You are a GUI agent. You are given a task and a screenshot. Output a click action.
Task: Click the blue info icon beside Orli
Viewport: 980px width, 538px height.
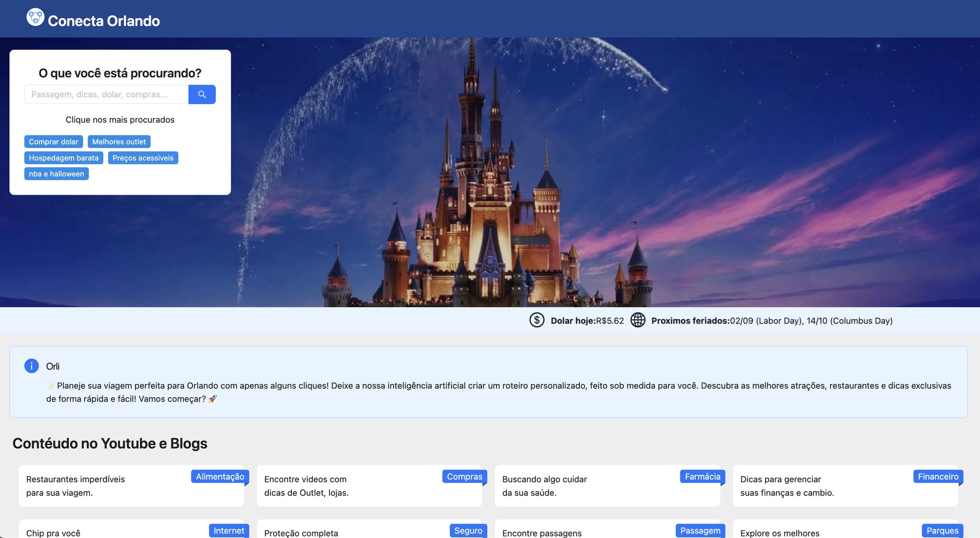tap(32, 366)
